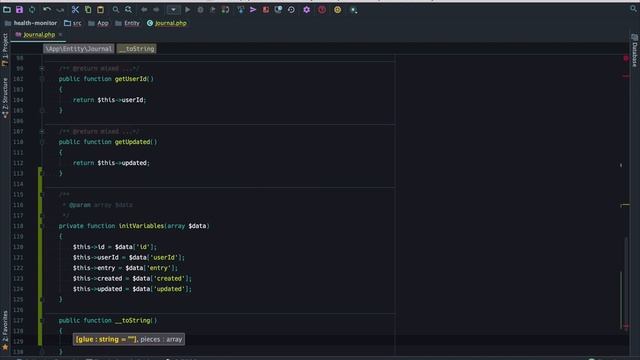640x360 pixels.
Task: Show history with the clock icon
Action: (291, 9)
